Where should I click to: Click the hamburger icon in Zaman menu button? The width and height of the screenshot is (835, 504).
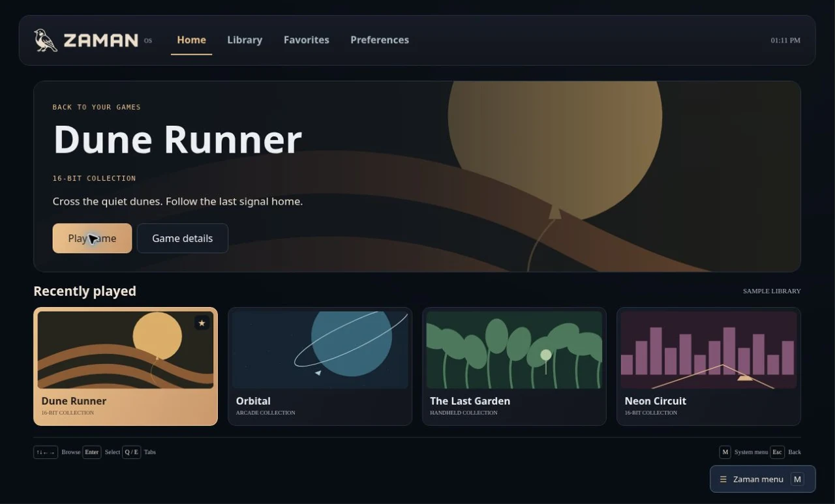click(x=723, y=479)
